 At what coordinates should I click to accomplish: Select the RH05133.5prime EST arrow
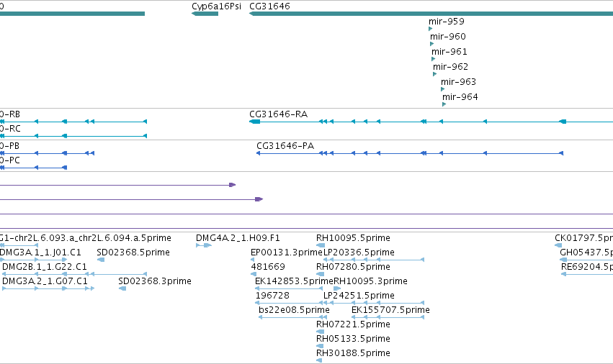(320, 346)
